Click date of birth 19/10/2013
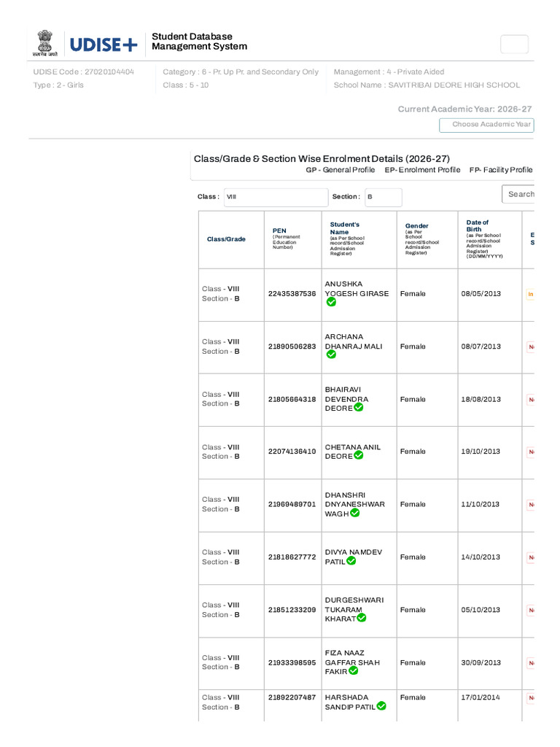This screenshot has width=560, height=747. coord(481,452)
